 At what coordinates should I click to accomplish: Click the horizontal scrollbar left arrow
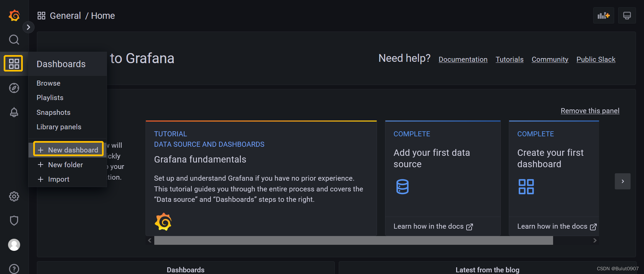150,240
